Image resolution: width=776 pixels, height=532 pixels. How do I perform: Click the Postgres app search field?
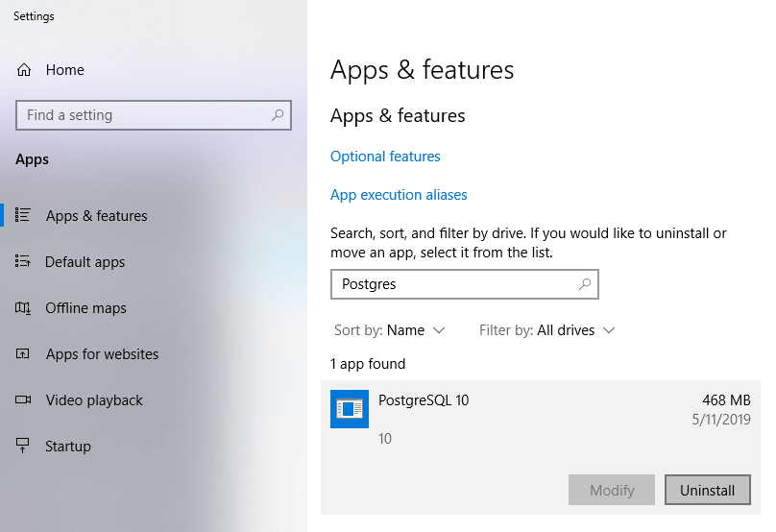point(465,284)
